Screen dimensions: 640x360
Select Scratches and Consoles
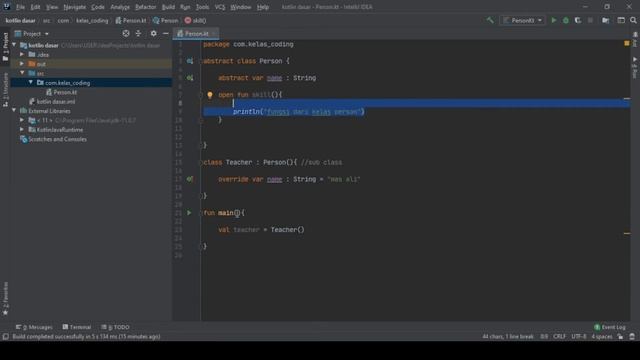pyautogui.click(x=53, y=139)
